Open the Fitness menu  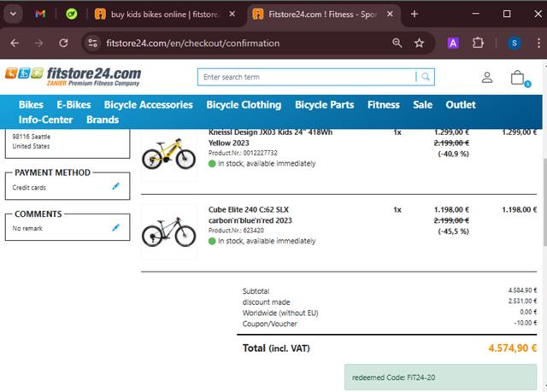pos(384,105)
